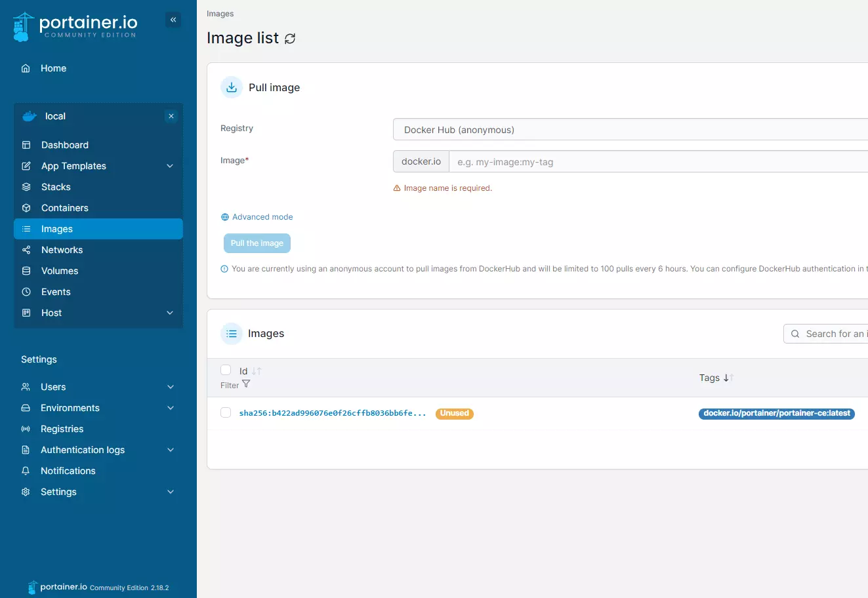Collapse the sidebar with double-chevron icon
Screen dimensions: 868x598
click(x=173, y=20)
